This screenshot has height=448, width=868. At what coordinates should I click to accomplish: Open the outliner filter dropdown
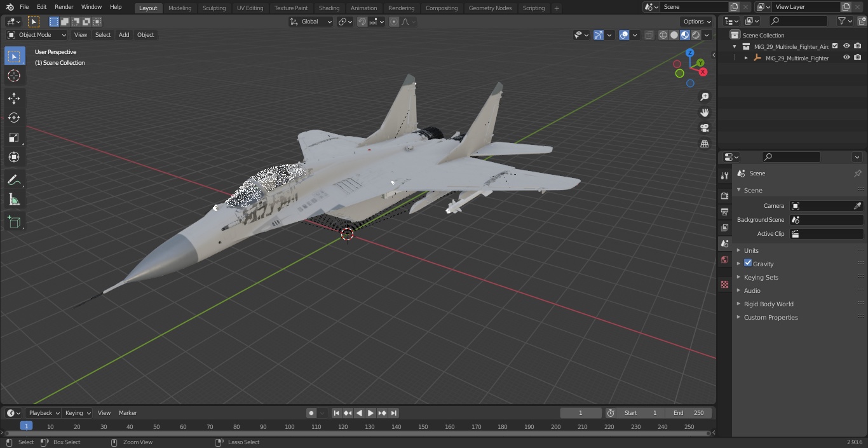pyautogui.click(x=844, y=21)
